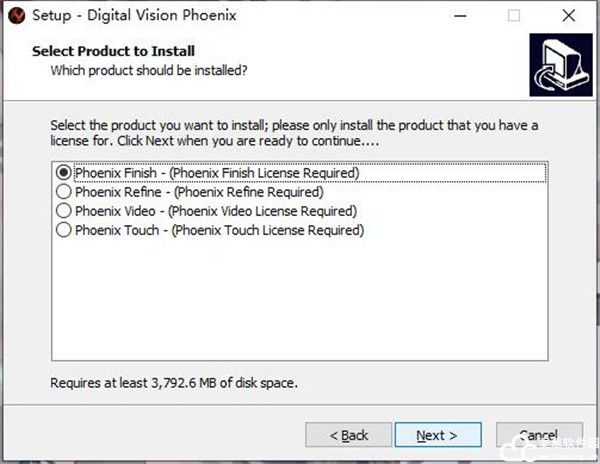600x464 pixels.
Task: Click the Phoenix logo in the title bar
Action: 16,16
